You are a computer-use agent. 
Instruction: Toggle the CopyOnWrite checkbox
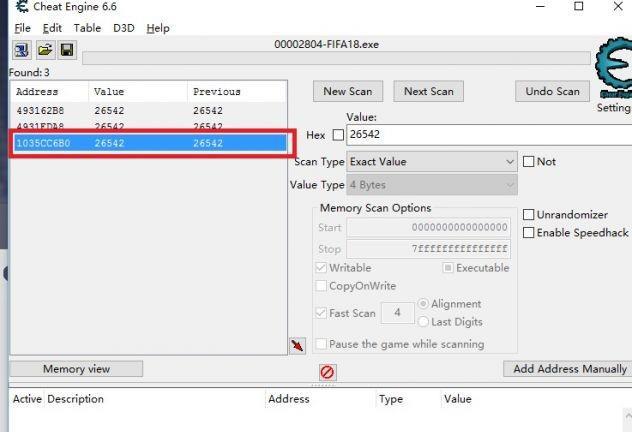click(x=321, y=286)
